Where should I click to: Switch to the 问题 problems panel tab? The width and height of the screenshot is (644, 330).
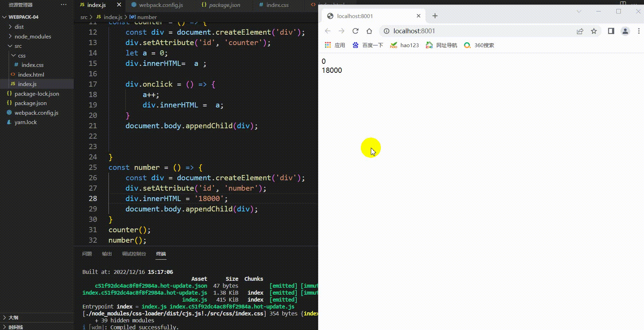[x=87, y=254]
